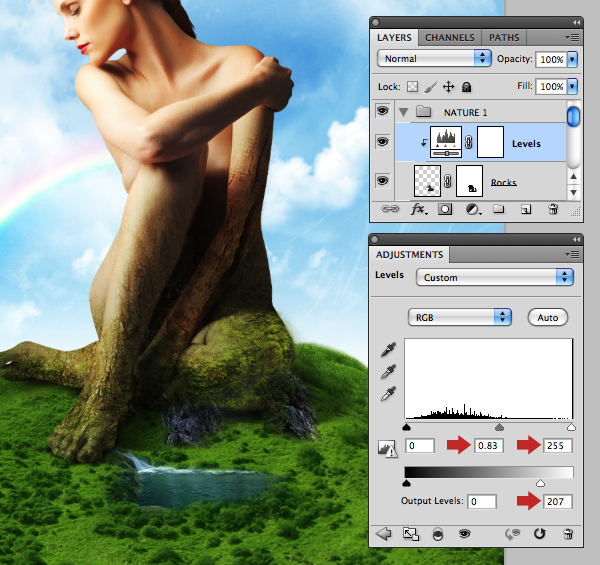View previous state icon in Adjustments
Image resolution: width=600 pixels, height=565 pixels.
coord(513,534)
